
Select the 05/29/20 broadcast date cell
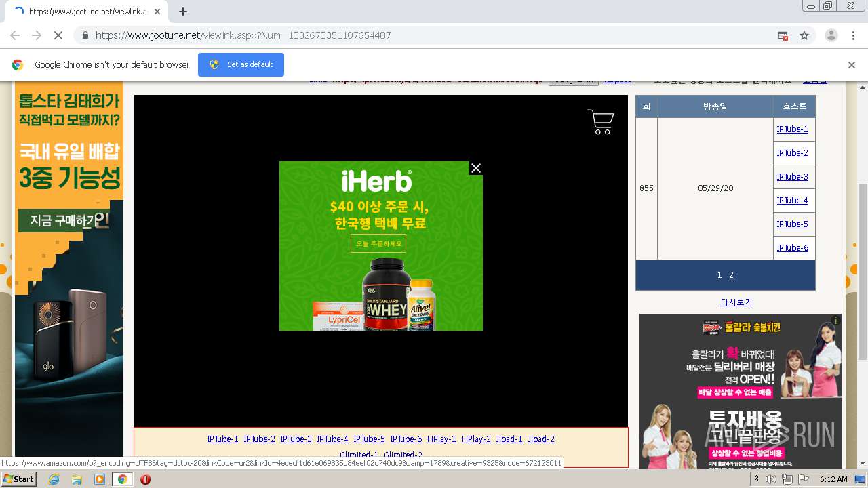tap(715, 188)
